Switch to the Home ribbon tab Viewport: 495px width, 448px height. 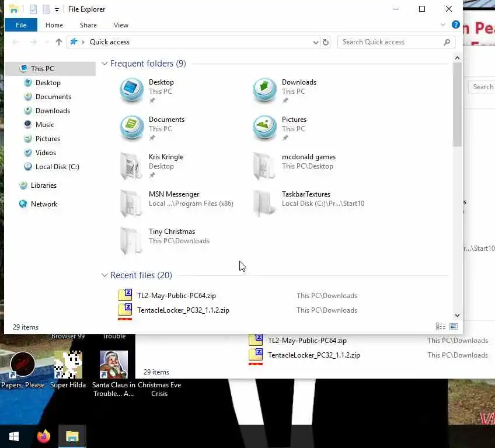click(x=54, y=25)
